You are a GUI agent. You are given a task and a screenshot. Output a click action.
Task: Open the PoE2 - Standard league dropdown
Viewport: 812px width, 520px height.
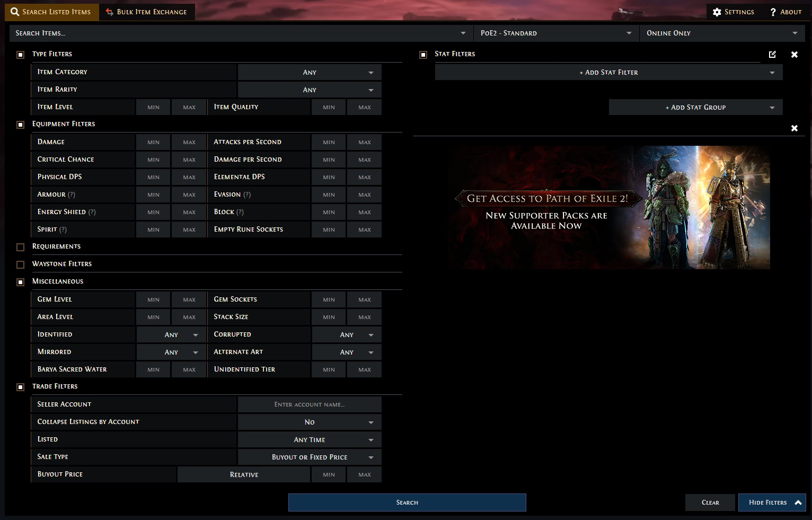[557, 33]
